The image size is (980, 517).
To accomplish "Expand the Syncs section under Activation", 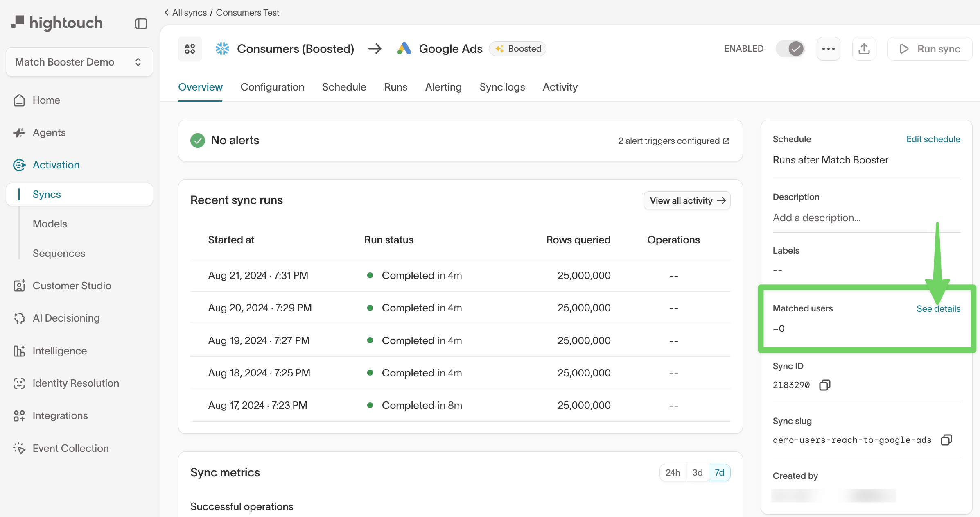I will click(46, 194).
